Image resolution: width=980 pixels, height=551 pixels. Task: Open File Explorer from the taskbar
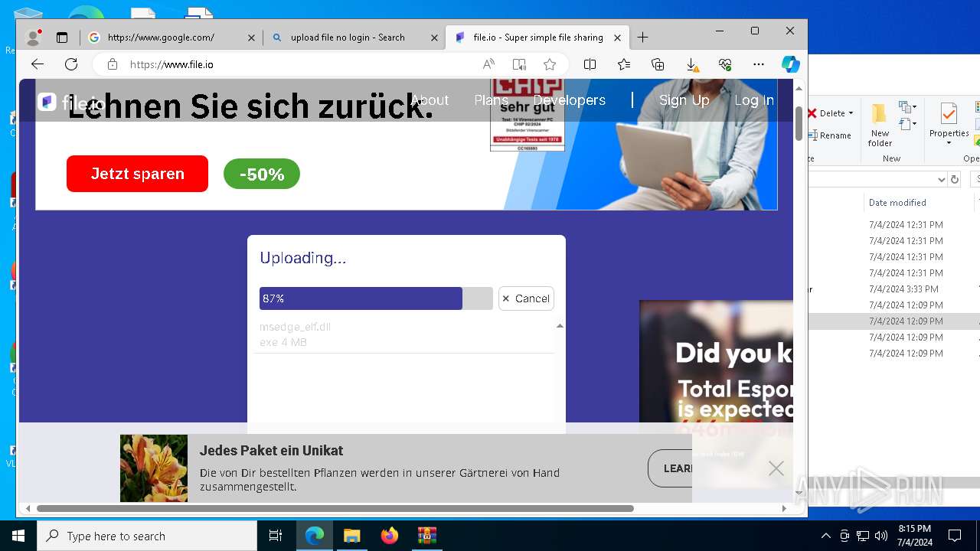[351, 536]
